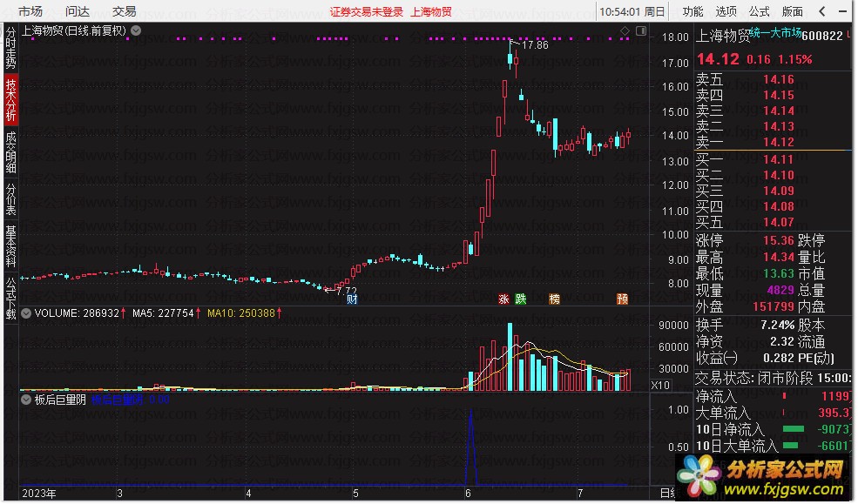
Task: Click the 7.72 low price annotation
Action: pos(347,292)
